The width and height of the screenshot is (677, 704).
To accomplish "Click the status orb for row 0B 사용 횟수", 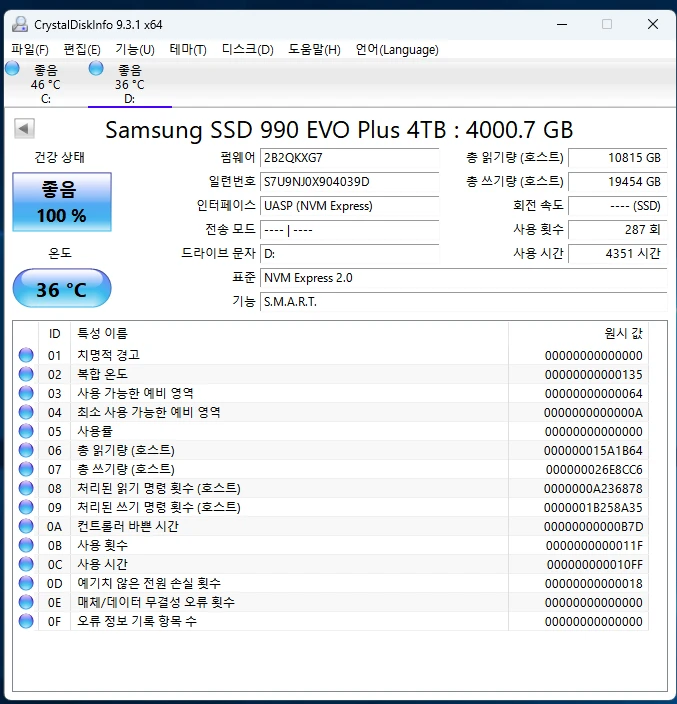I will pos(26,545).
